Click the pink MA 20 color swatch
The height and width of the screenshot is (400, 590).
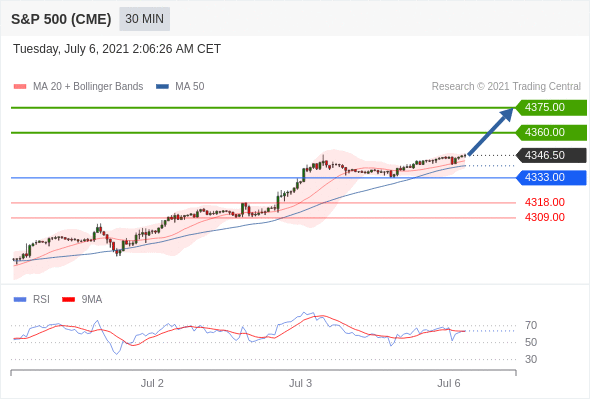(x=20, y=87)
